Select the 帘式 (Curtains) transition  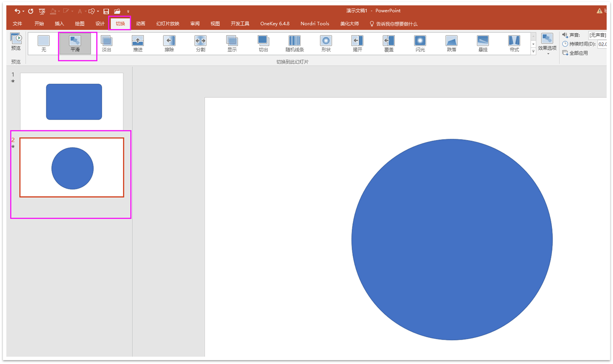click(514, 43)
